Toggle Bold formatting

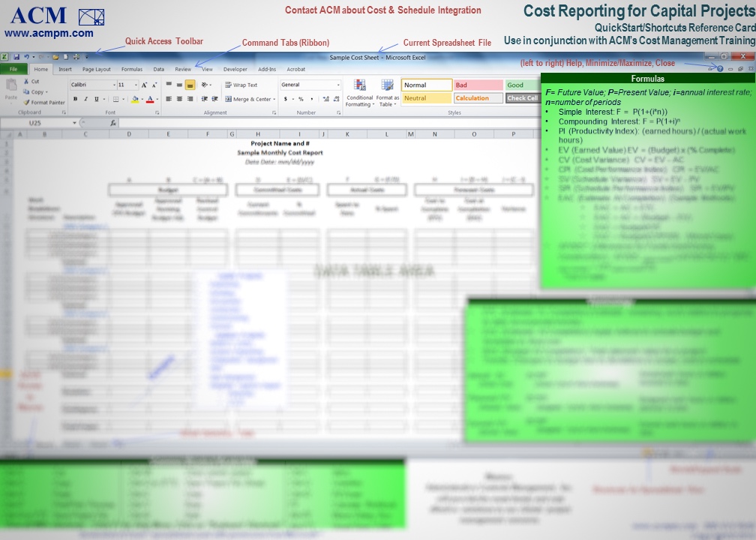coord(75,99)
